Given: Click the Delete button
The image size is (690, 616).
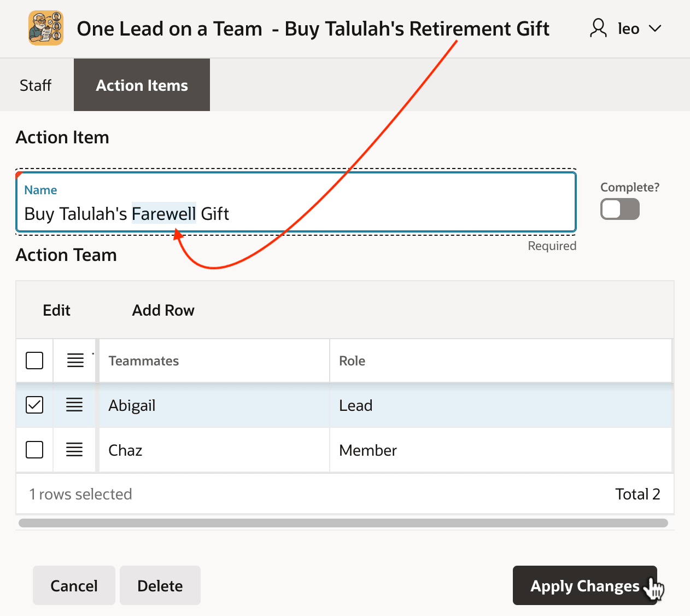Looking at the screenshot, I should tap(160, 585).
